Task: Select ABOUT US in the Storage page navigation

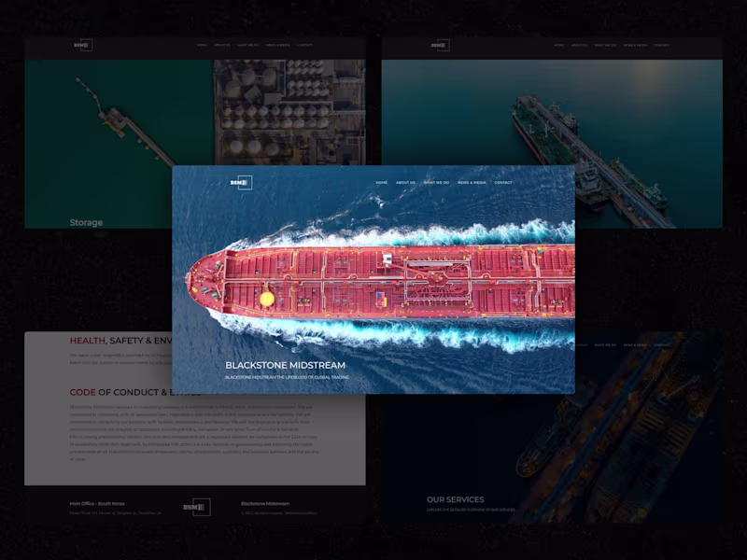Action: pyautogui.click(x=222, y=45)
